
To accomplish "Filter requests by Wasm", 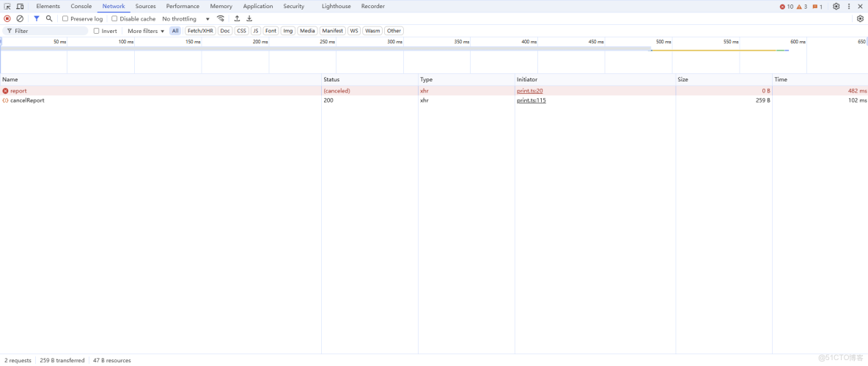I will (372, 31).
